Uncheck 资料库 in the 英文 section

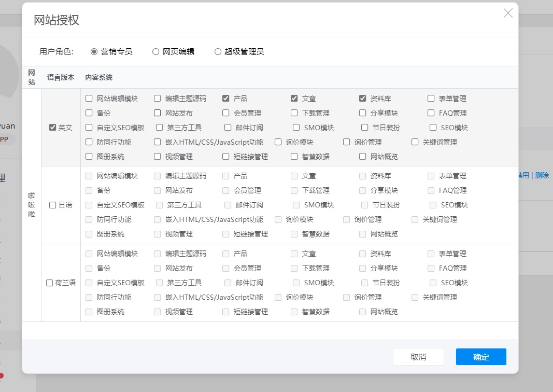pyautogui.click(x=363, y=99)
